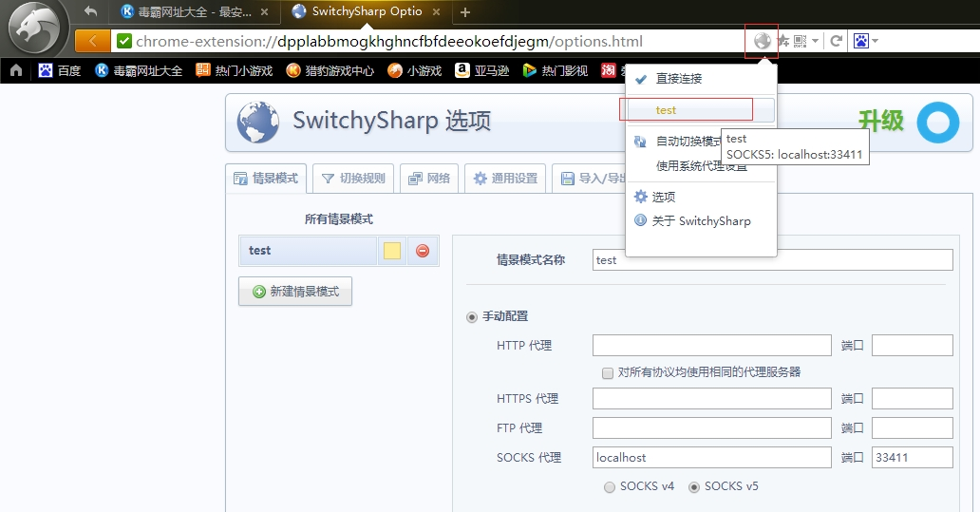Pick the yellow color swatch for test profile
980x512 pixels.
click(392, 251)
